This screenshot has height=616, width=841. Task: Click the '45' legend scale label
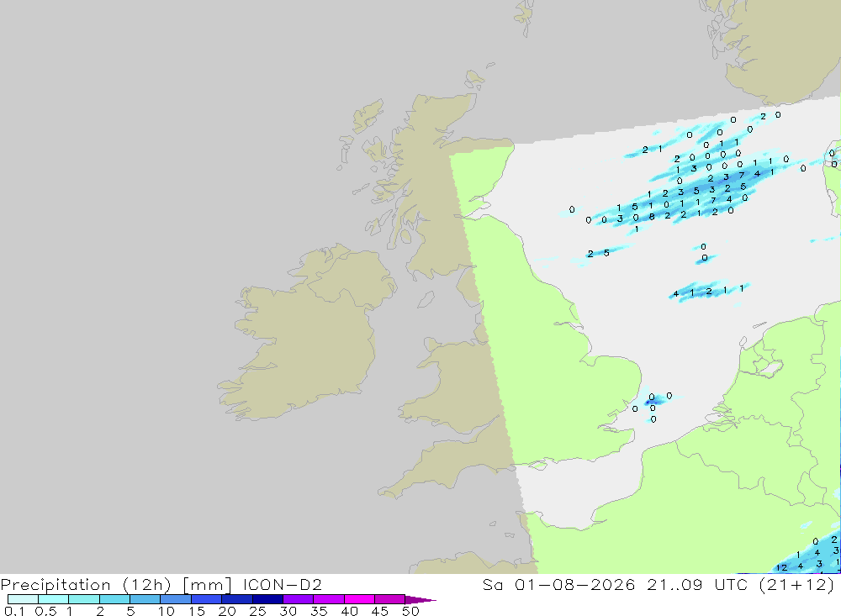pyautogui.click(x=380, y=611)
